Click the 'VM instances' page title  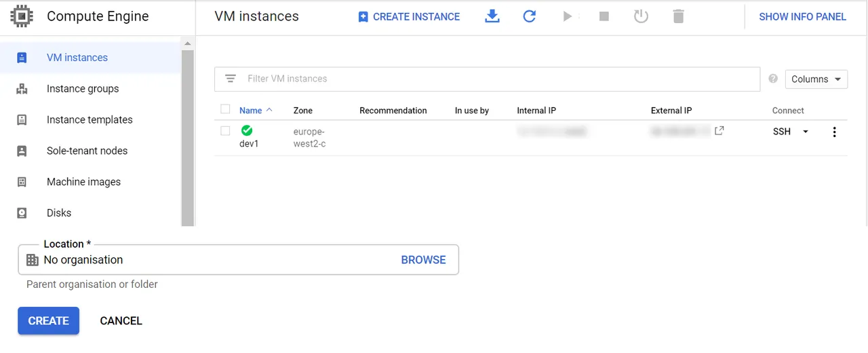click(x=256, y=16)
